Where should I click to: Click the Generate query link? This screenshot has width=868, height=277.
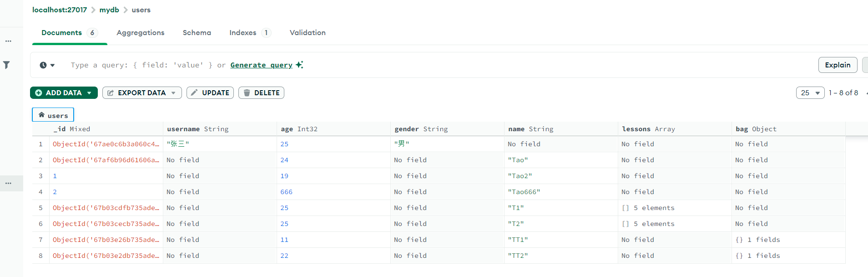tap(261, 65)
